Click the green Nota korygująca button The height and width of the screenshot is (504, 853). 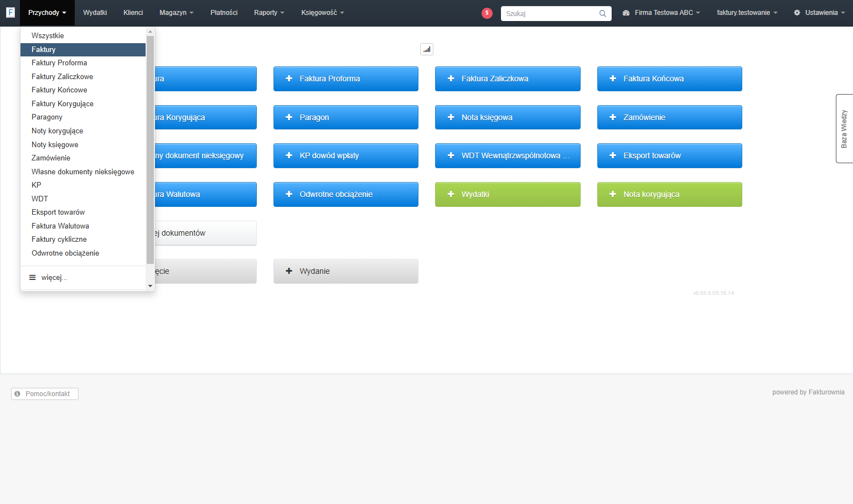670,194
